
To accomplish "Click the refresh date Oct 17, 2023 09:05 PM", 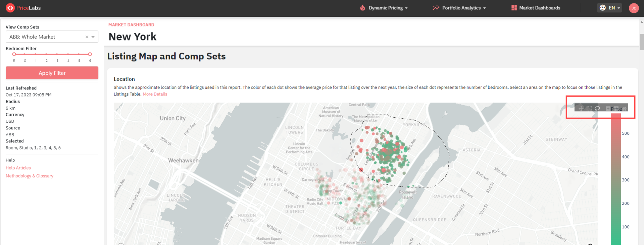I will tap(29, 95).
